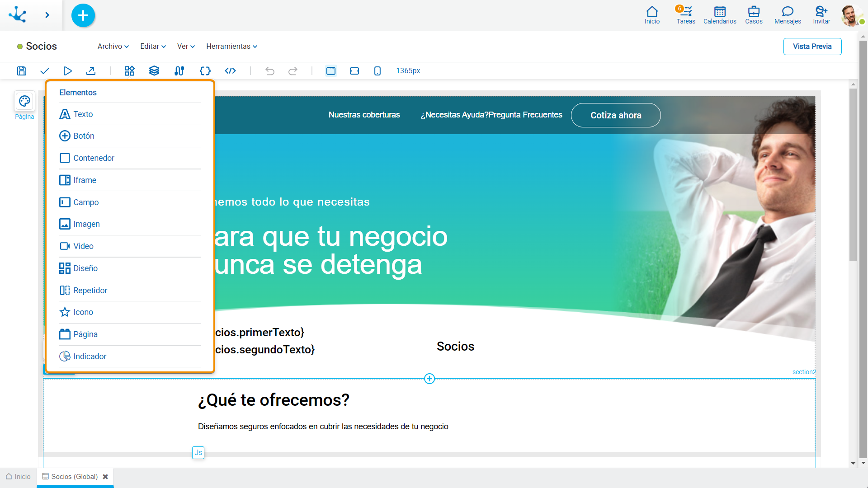
Task: Click the Deyel logo icon
Action: 18,15
